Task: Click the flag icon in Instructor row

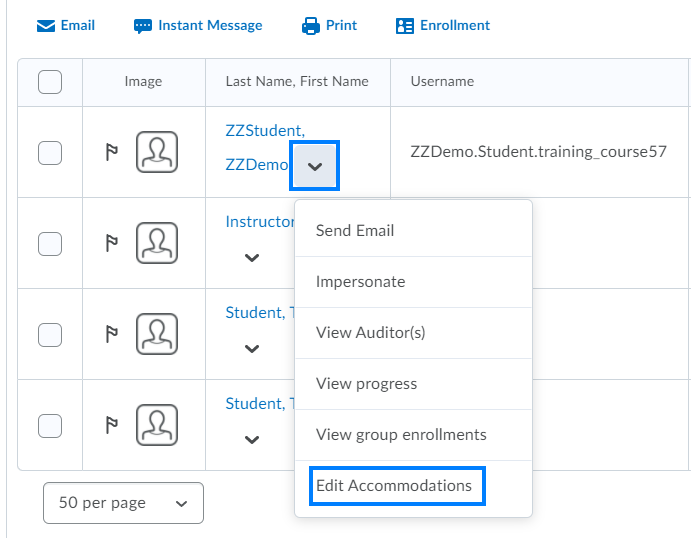Action: (112, 243)
